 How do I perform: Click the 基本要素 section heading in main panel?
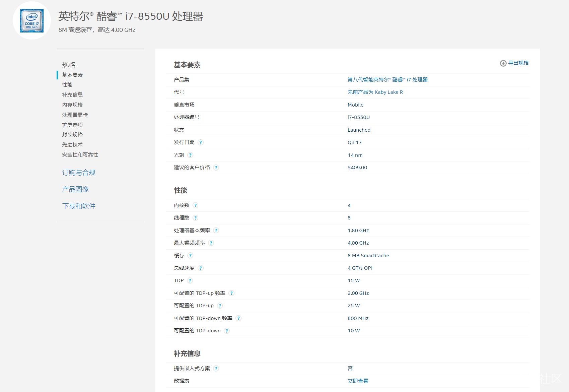(x=187, y=65)
